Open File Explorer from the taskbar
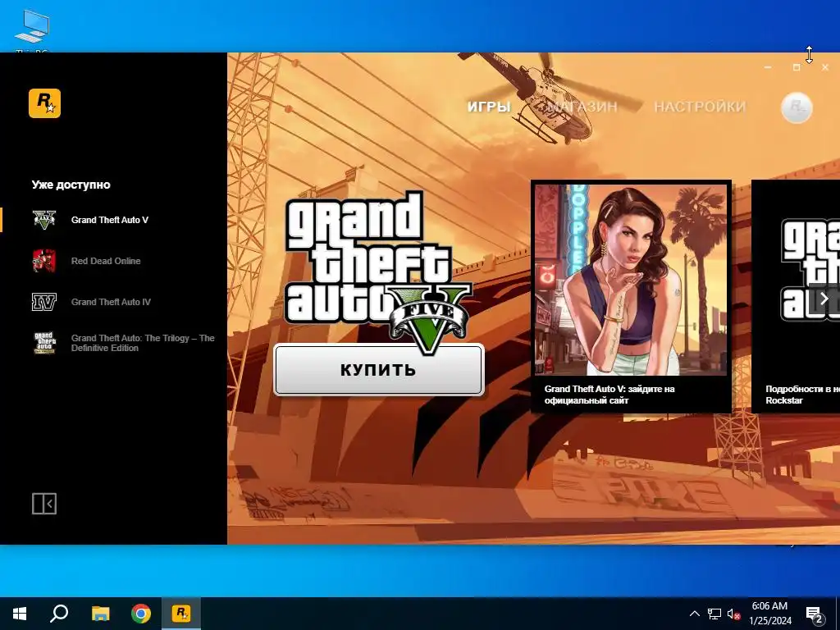The width and height of the screenshot is (840, 630). 100,614
